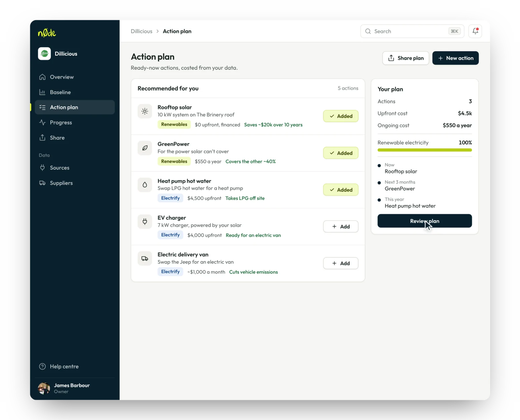Click James Barbour's profile photo
This screenshot has height=420, width=520.
44,388
